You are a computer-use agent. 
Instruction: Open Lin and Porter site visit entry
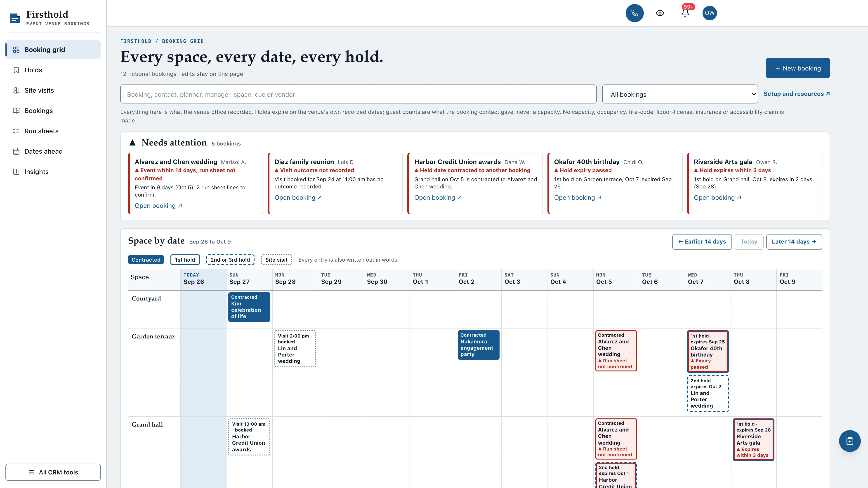[x=295, y=349]
